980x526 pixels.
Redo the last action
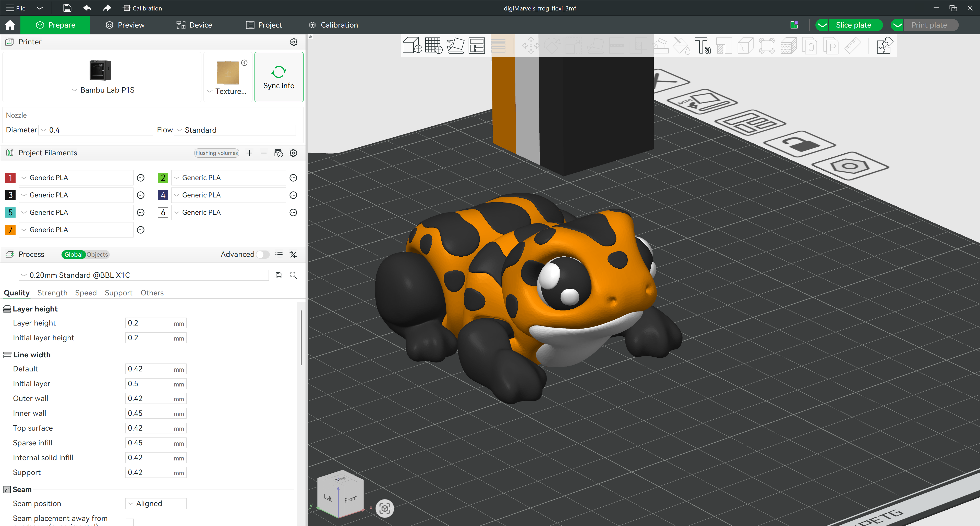coord(107,8)
